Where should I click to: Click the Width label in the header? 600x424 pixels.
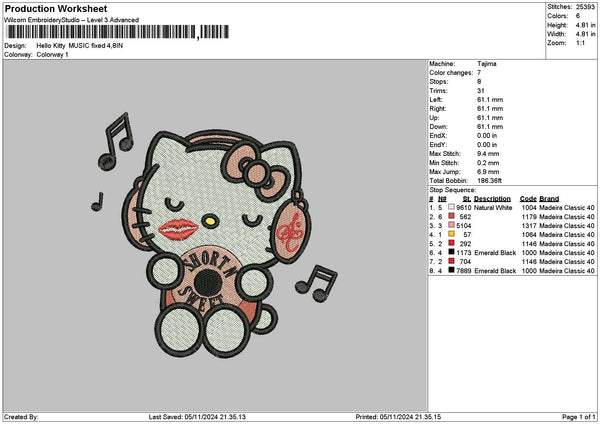tap(557, 34)
